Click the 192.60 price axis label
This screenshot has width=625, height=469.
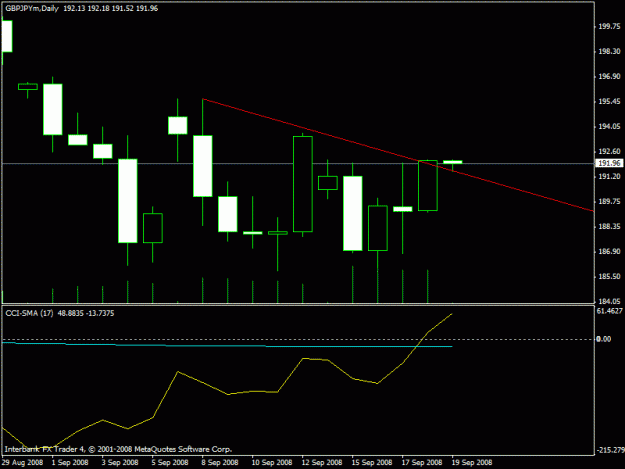[x=609, y=151]
